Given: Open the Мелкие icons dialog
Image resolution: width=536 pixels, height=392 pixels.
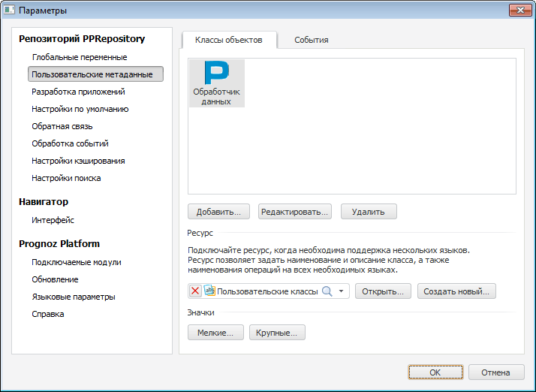Looking at the screenshot, I should click(215, 332).
